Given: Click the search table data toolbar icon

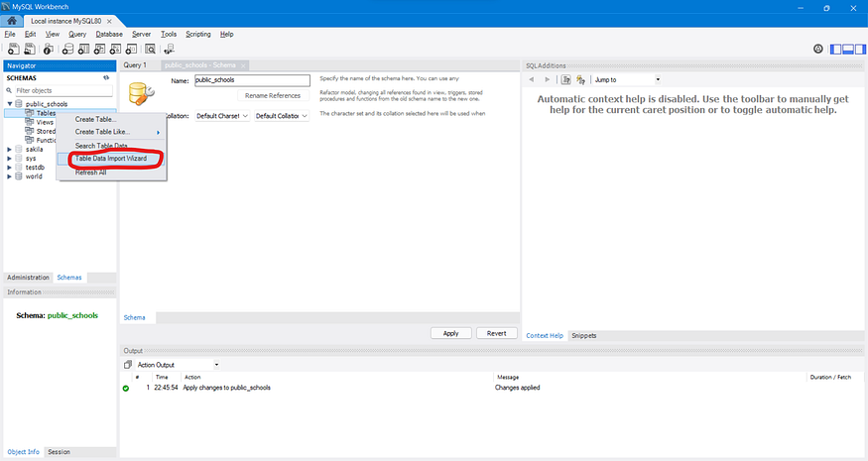Looking at the screenshot, I should click(150, 50).
